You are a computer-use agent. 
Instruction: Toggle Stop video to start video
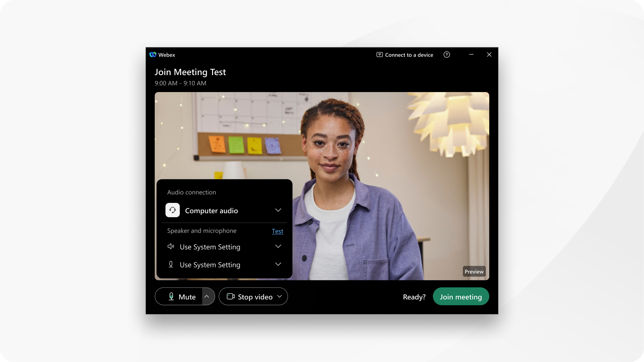point(250,296)
